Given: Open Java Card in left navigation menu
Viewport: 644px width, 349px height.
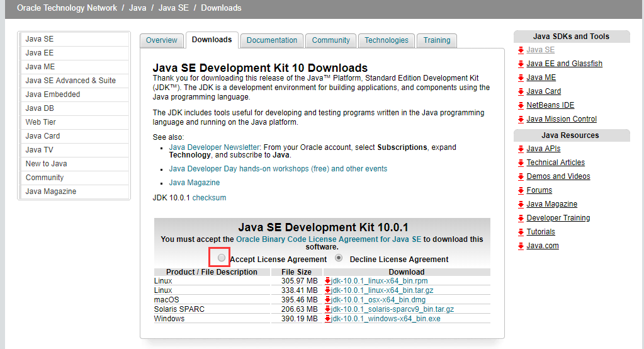Looking at the screenshot, I should click(x=74, y=136).
